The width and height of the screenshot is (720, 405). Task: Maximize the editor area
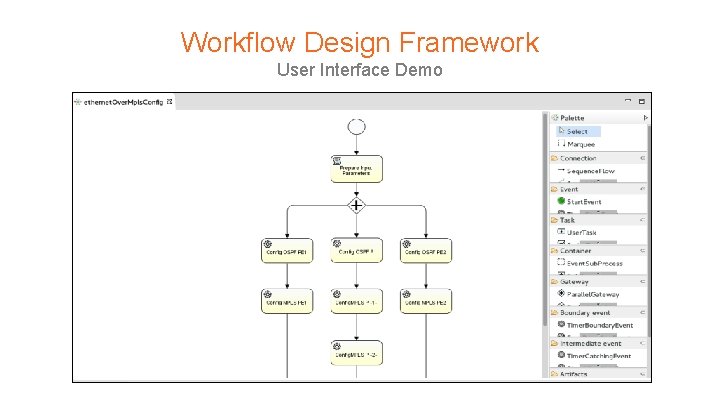click(x=642, y=101)
